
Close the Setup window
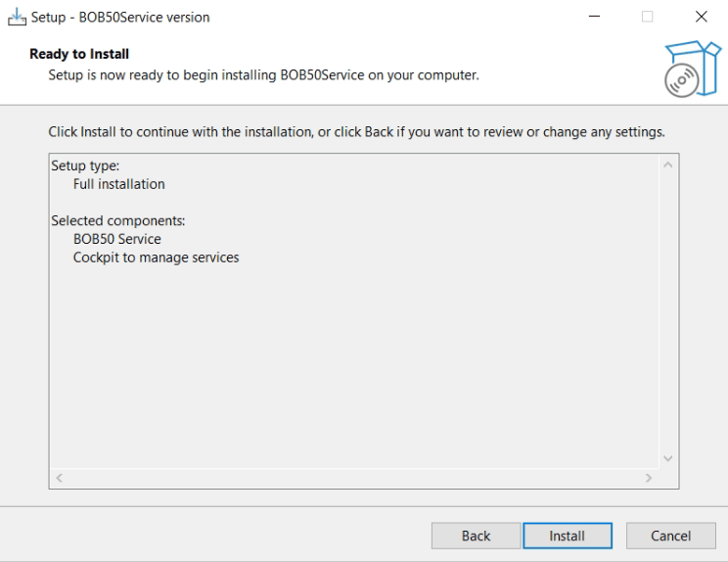701,17
